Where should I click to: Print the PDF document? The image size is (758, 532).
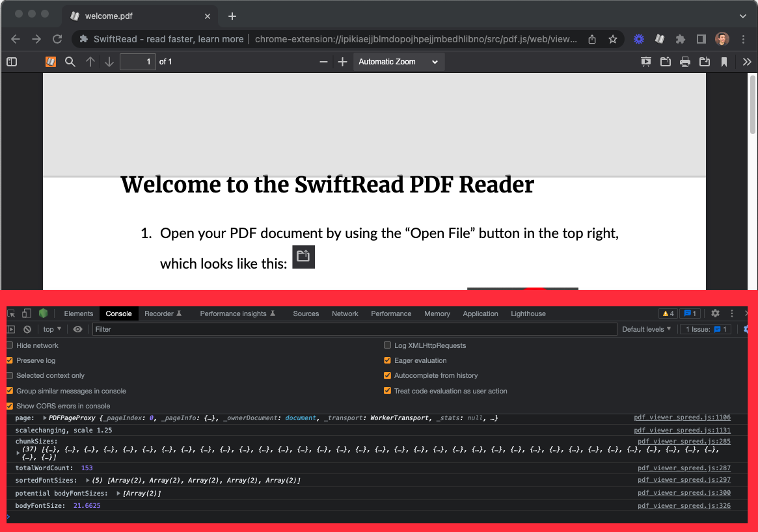pyautogui.click(x=685, y=62)
